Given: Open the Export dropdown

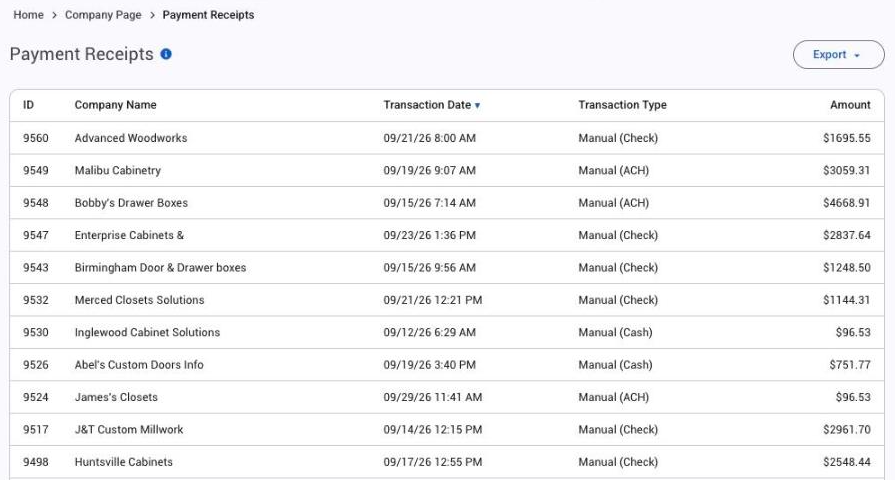Looking at the screenshot, I should tap(838, 55).
